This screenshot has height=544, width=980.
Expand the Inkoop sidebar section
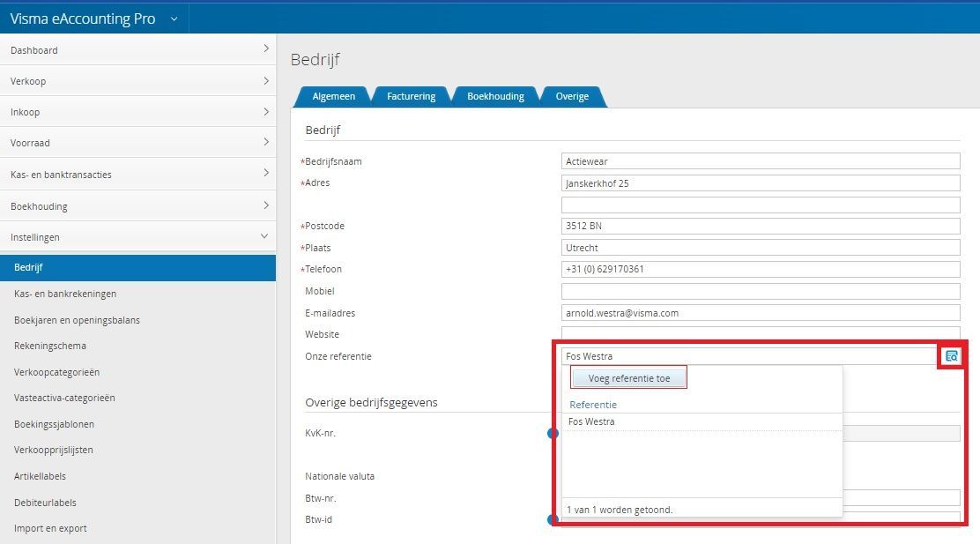click(x=138, y=111)
